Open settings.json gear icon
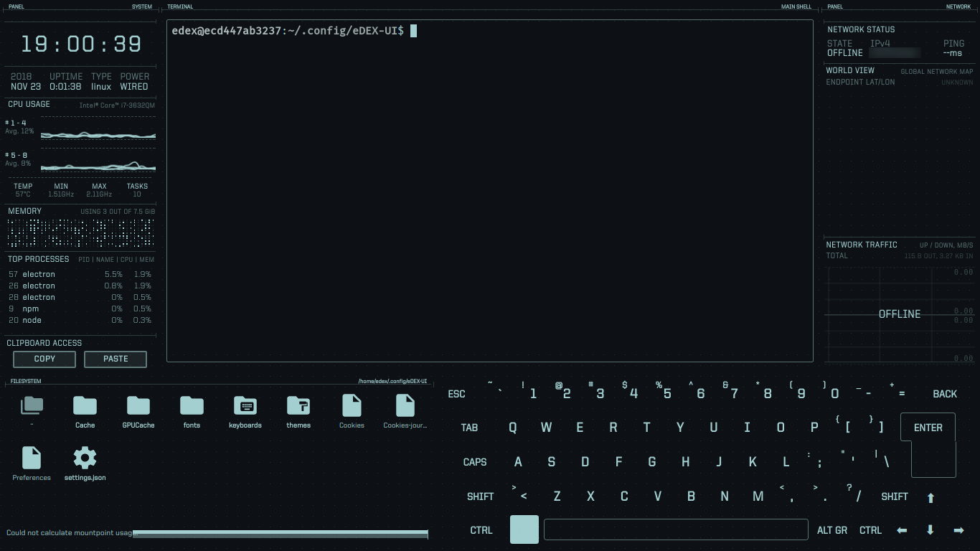 click(85, 458)
